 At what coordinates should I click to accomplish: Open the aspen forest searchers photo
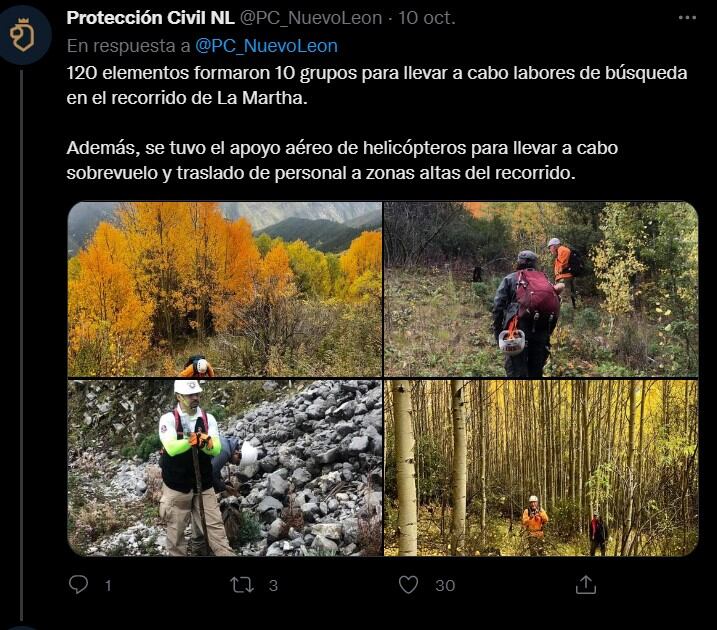point(541,468)
